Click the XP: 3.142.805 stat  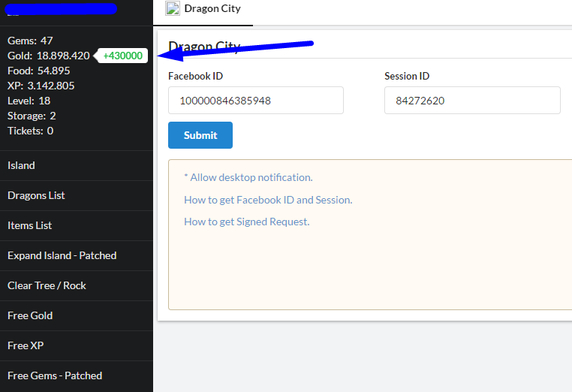click(41, 86)
